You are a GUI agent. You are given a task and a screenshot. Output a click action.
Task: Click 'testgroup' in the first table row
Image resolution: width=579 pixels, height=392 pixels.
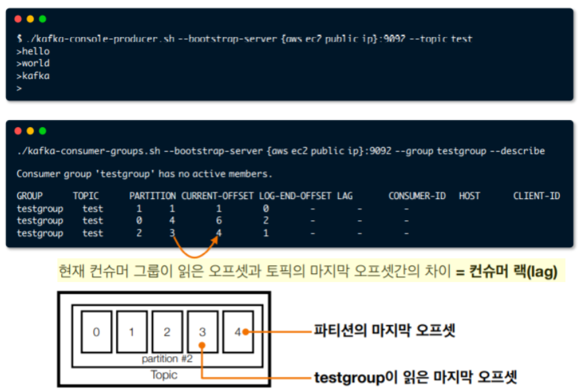pos(40,209)
